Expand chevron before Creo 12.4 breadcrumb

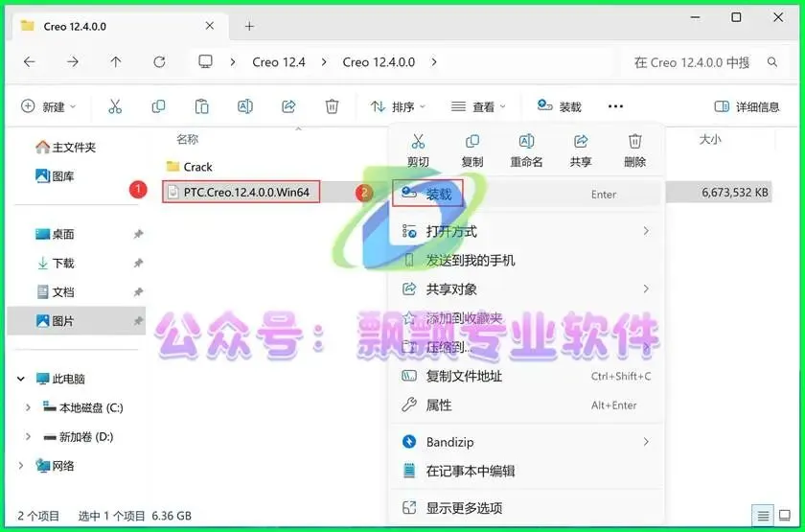233,62
